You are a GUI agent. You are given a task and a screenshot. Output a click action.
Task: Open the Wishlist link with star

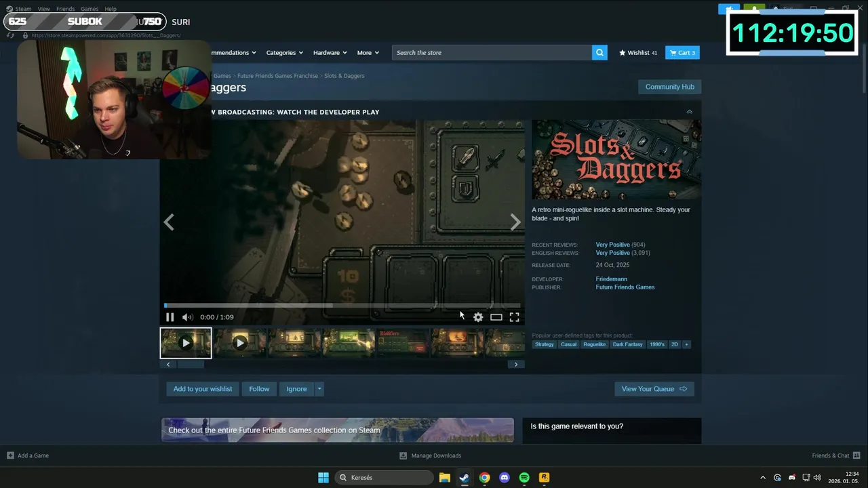(638, 53)
